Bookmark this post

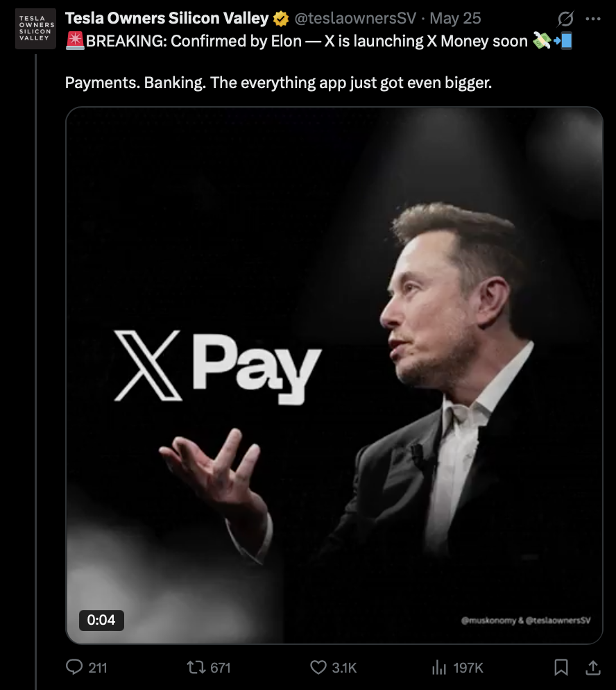click(561, 668)
